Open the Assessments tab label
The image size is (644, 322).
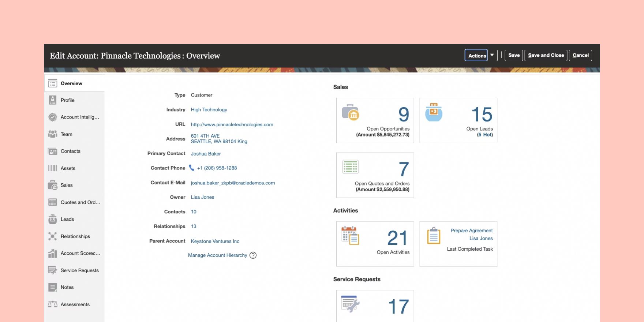tap(75, 304)
